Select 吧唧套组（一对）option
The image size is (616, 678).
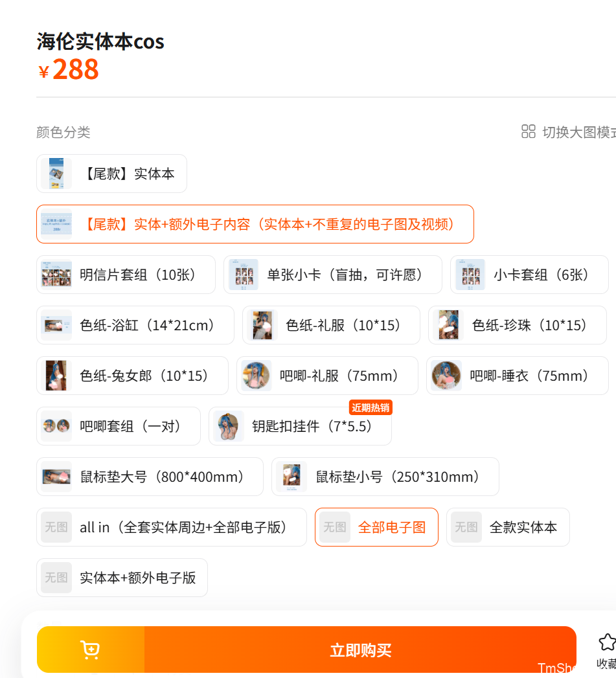[x=119, y=426]
